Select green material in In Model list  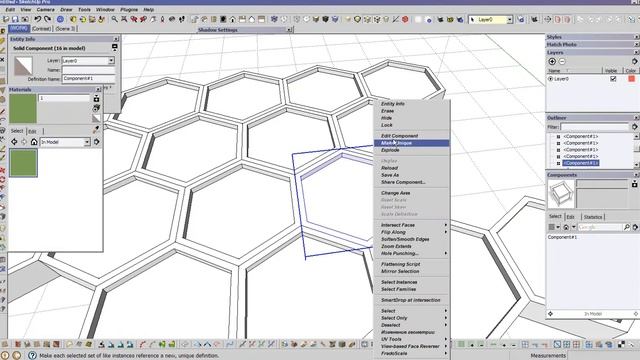tap(23, 163)
